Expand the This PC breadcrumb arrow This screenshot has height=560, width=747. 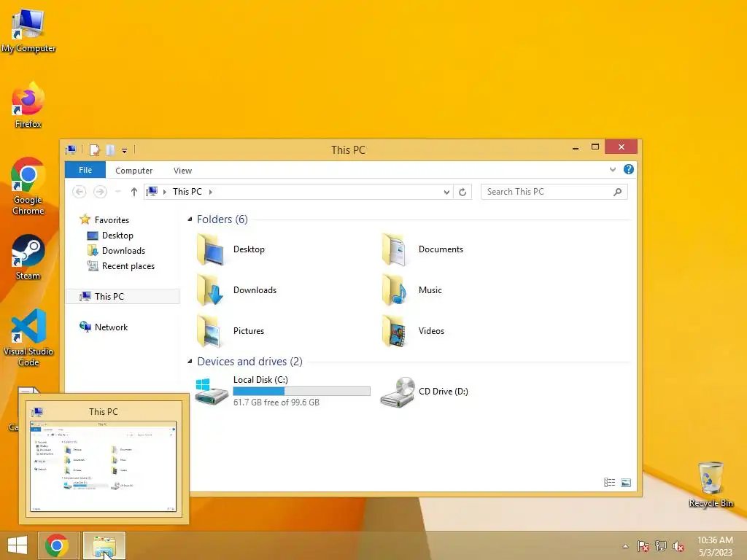click(x=211, y=192)
